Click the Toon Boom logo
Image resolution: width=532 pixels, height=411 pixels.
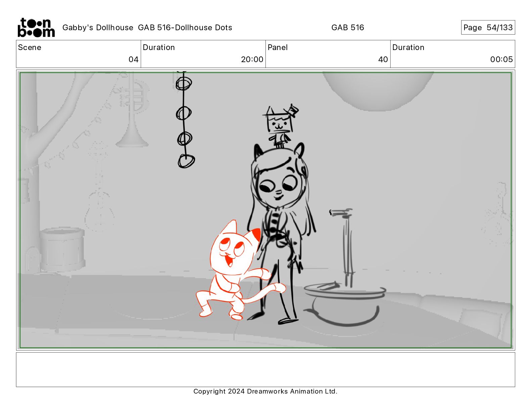pyautogui.click(x=36, y=28)
